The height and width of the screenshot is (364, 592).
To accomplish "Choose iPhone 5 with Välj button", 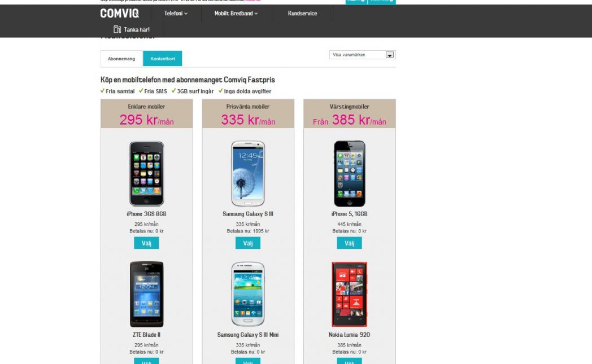I will pyautogui.click(x=349, y=243).
